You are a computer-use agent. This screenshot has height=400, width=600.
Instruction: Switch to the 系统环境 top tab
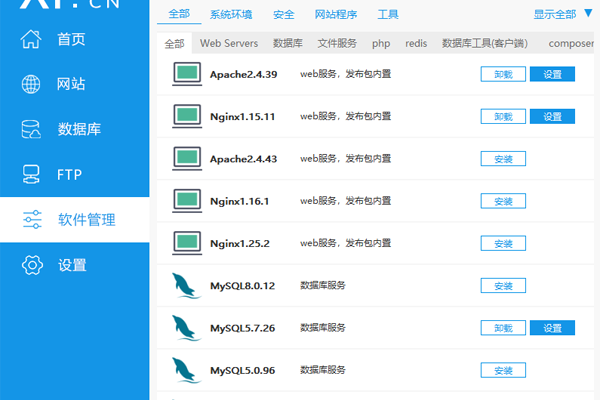click(231, 15)
